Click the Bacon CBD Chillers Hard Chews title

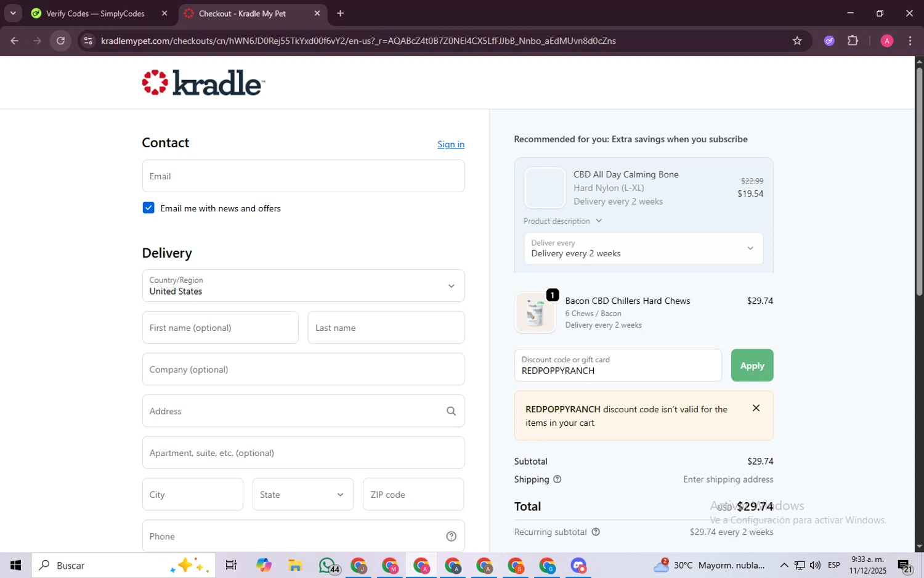click(628, 301)
